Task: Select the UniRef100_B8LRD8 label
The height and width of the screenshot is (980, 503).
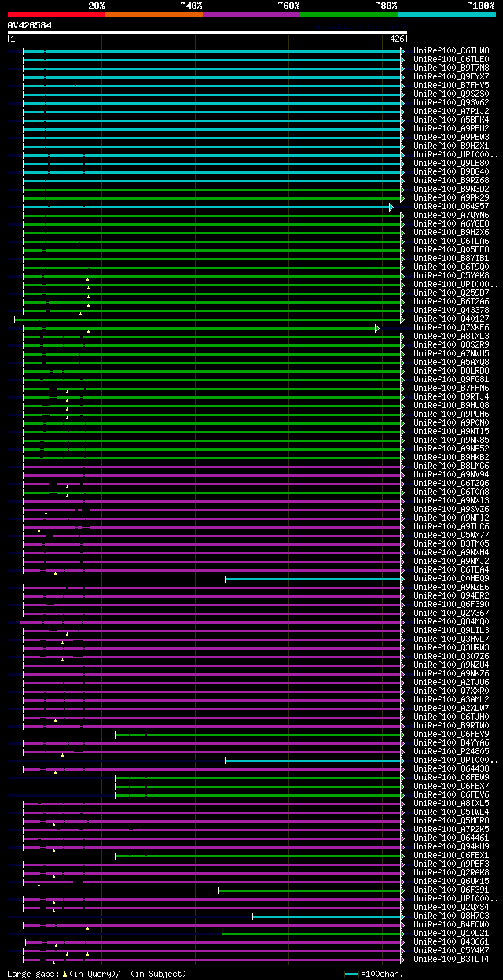Action: [451, 371]
